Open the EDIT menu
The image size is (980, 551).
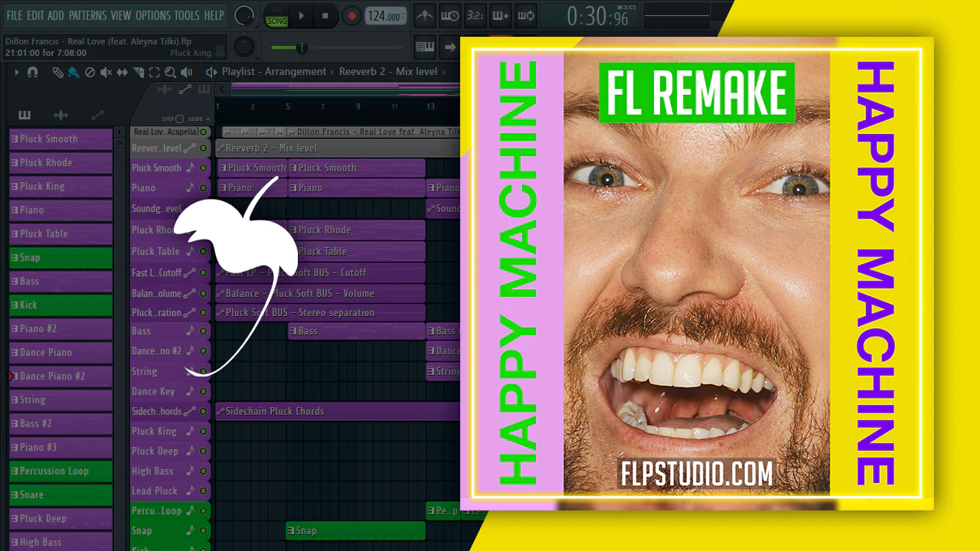35,15
